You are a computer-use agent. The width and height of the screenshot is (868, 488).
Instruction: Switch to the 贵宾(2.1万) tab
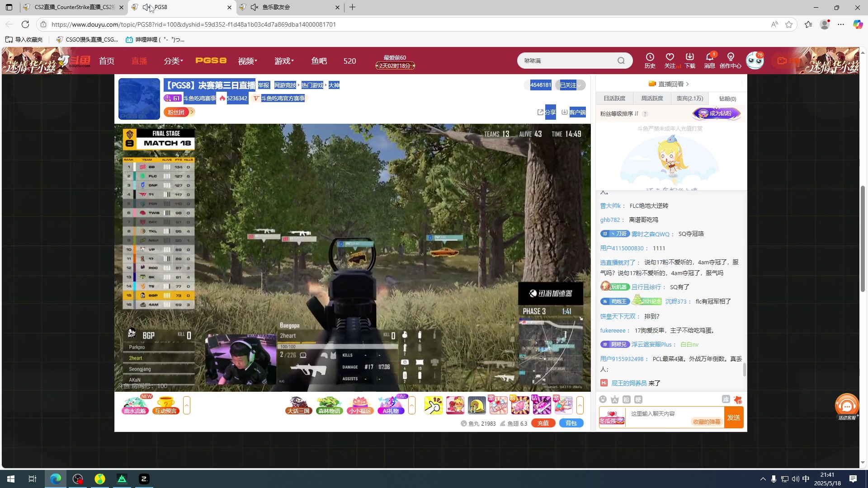[x=690, y=99]
